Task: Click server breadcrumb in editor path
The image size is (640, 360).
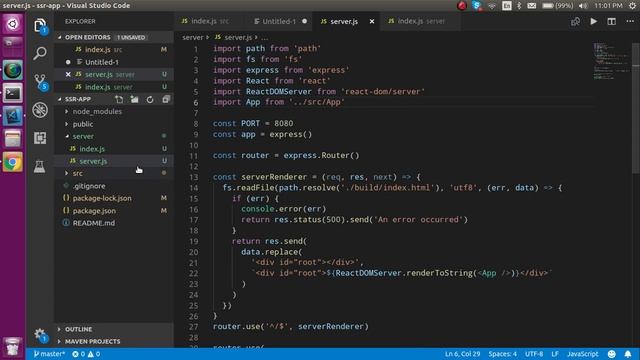Action: [x=193, y=38]
